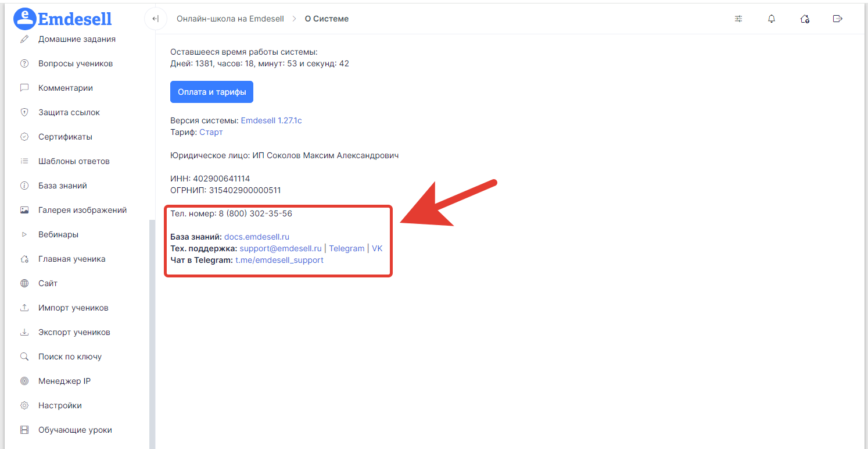Image resolution: width=868 pixels, height=449 pixels.
Task: Open the sliders settings icon in header
Action: [x=738, y=19]
